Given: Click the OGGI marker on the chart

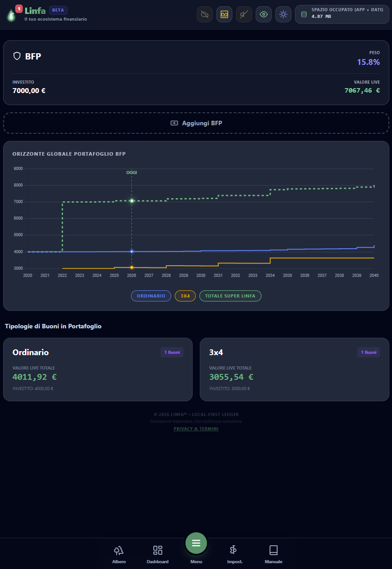Looking at the screenshot, I should pos(131,172).
